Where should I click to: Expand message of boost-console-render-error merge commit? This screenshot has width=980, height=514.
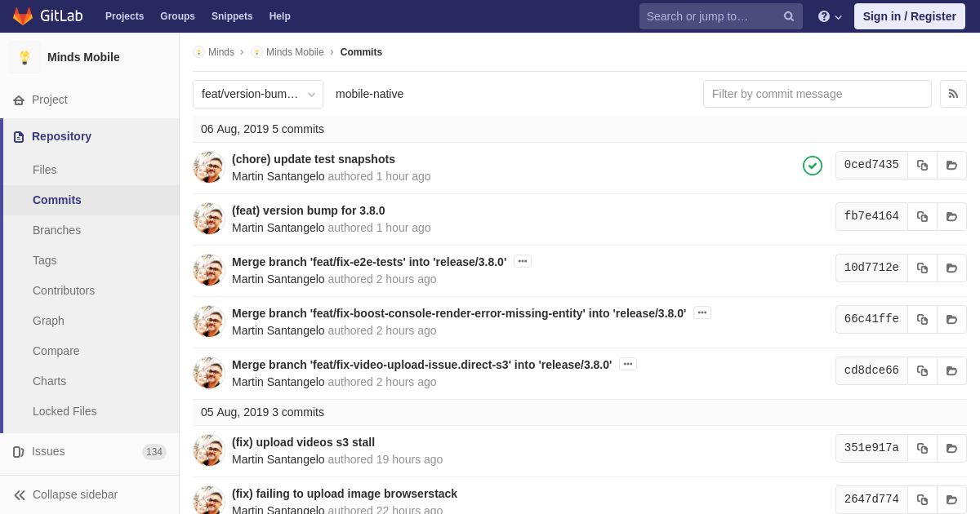click(702, 312)
